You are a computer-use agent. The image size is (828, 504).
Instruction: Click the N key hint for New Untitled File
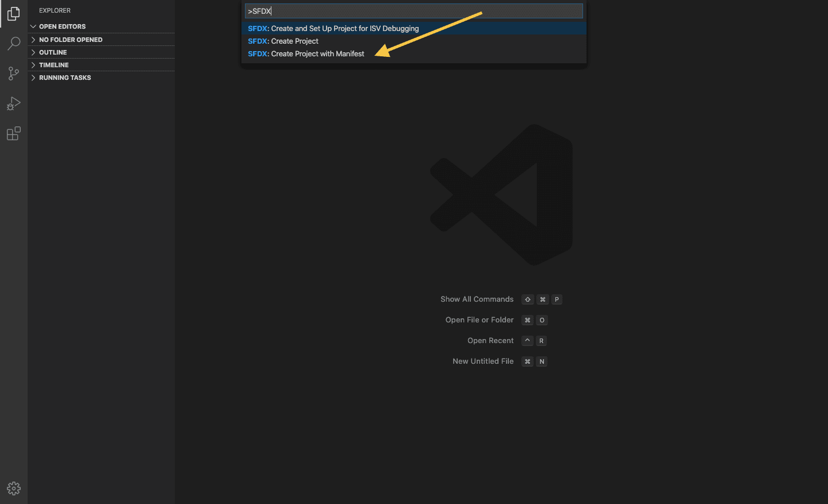pos(542,361)
